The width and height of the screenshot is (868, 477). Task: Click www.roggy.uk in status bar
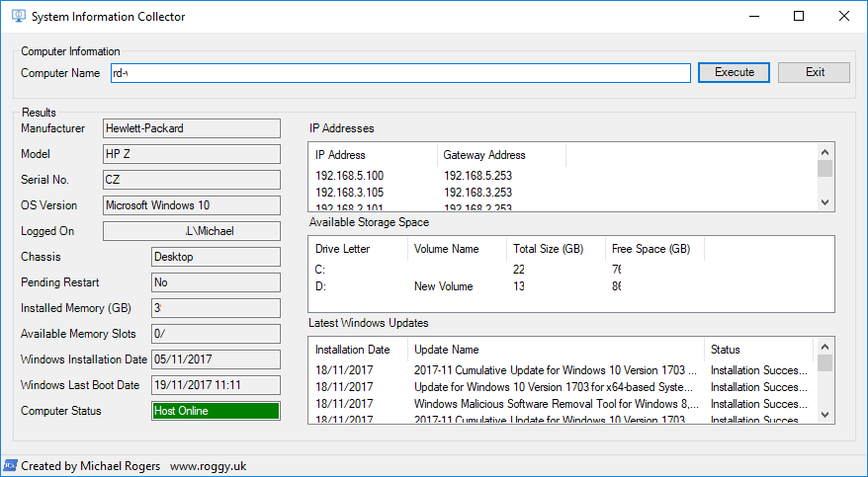[209, 466]
